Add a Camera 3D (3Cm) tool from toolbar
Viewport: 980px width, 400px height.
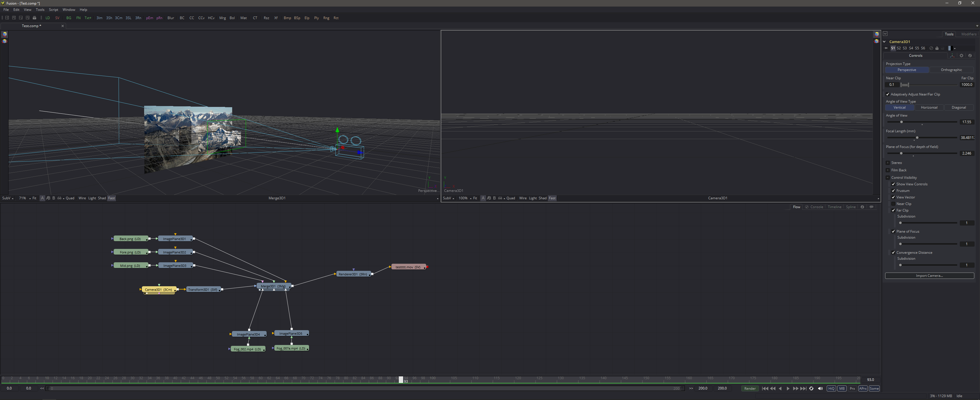pos(119,18)
